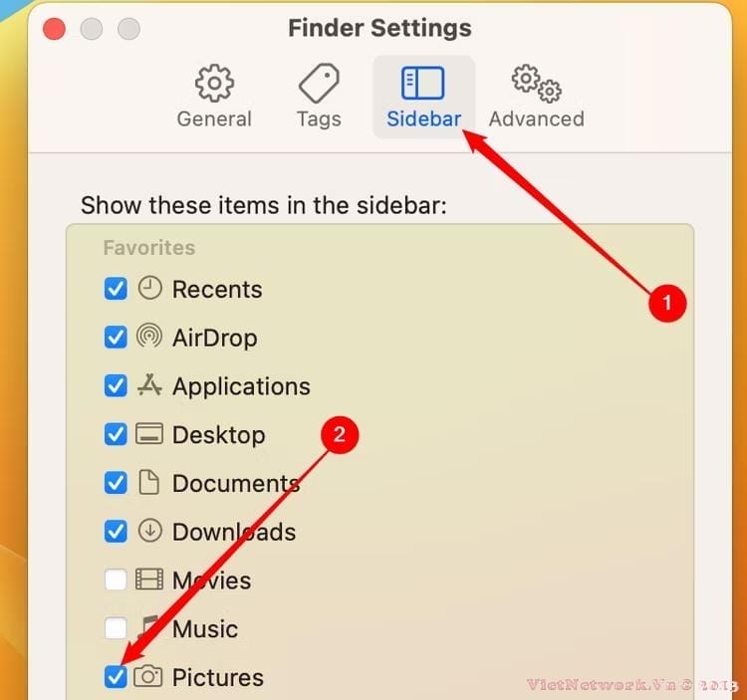Click the Sidebar panel icon
This screenshot has height=700, width=747.
pos(423,84)
